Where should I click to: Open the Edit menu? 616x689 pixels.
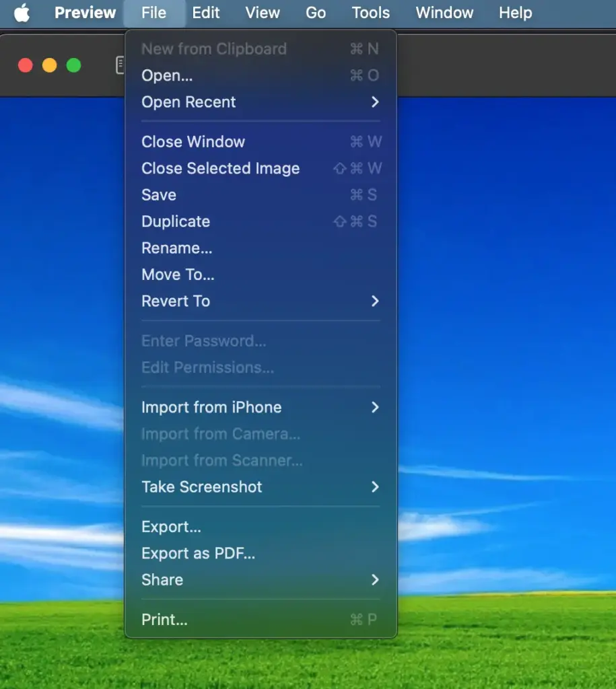(x=206, y=13)
